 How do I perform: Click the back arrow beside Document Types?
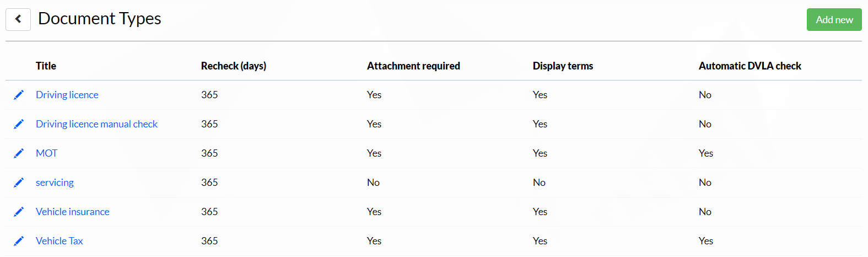click(18, 19)
